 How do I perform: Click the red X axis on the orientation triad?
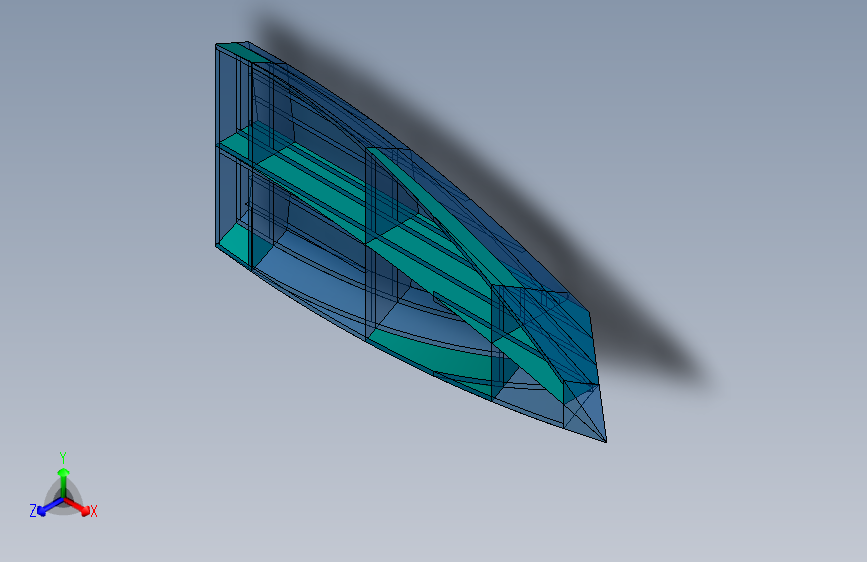[78, 506]
